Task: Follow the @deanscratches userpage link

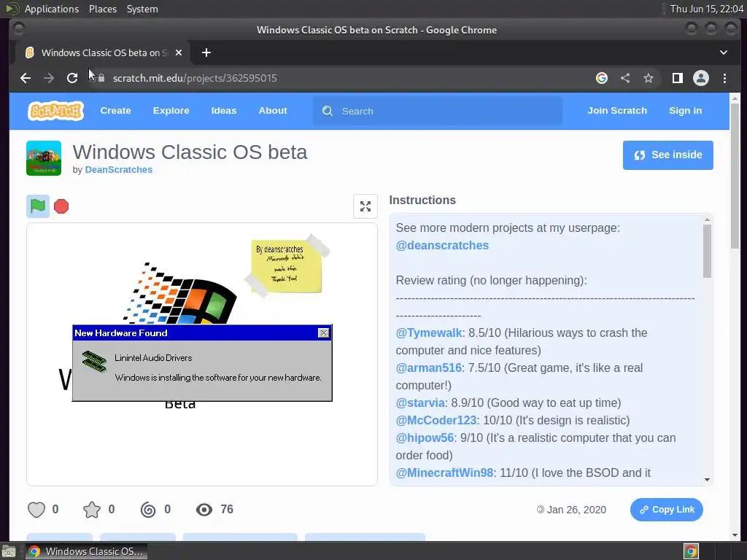Action: [x=442, y=245]
